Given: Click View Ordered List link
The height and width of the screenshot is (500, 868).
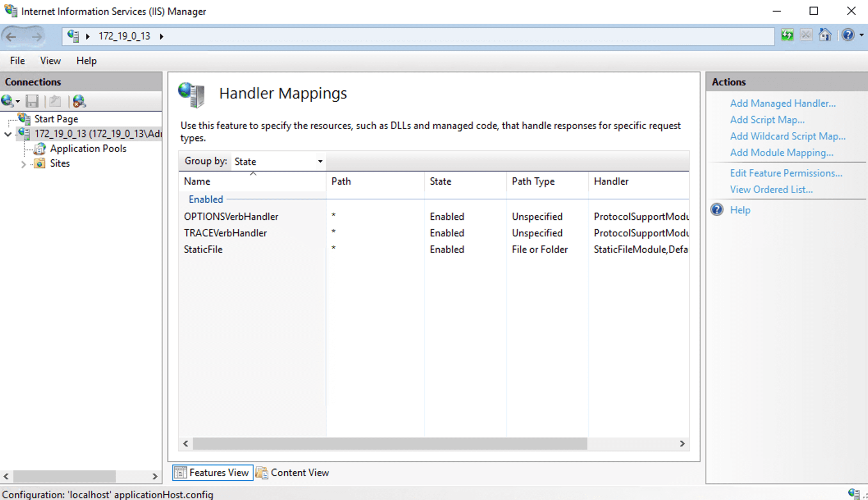Looking at the screenshot, I should [771, 190].
